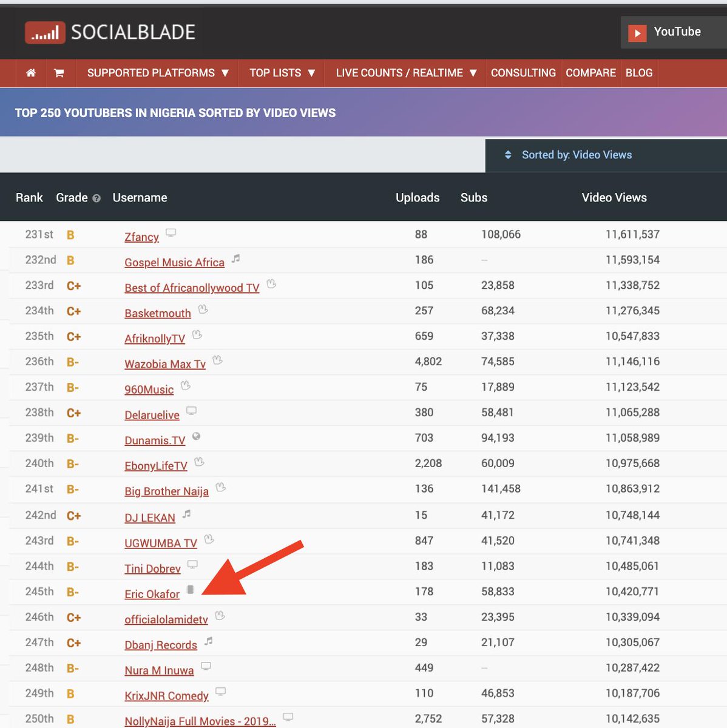
Task: Click music note icon beside Gospel Music Africa
Action: (236, 258)
